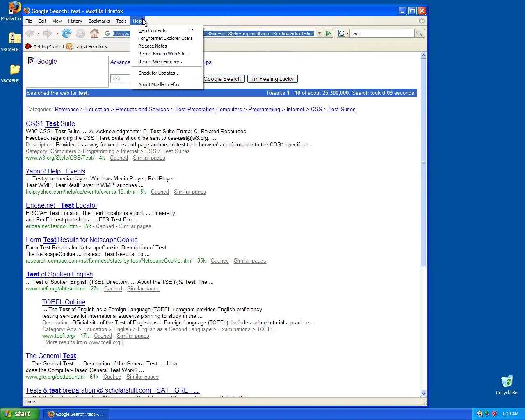Open the Bookmarks menu
Viewport: 525px width, 420px height.
[x=99, y=21]
